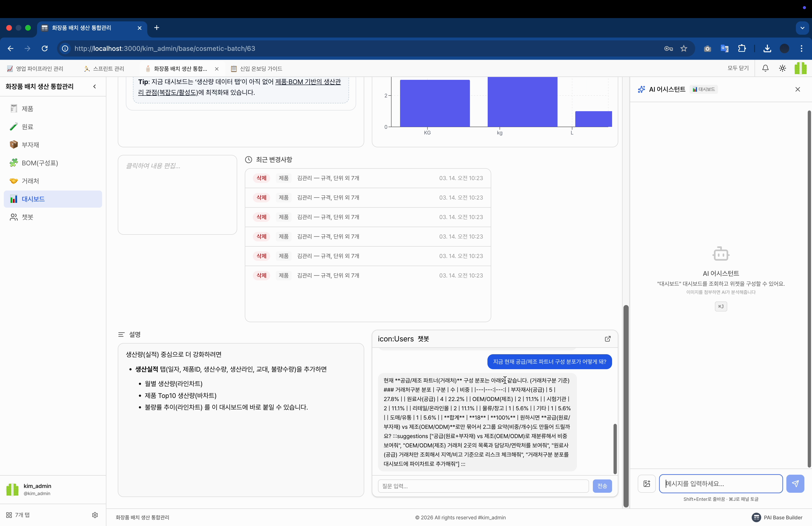The width and height of the screenshot is (812, 526).
Task: Click the image attach icon in AI assistant
Action: pyautogui.click(x=647, y=483)
